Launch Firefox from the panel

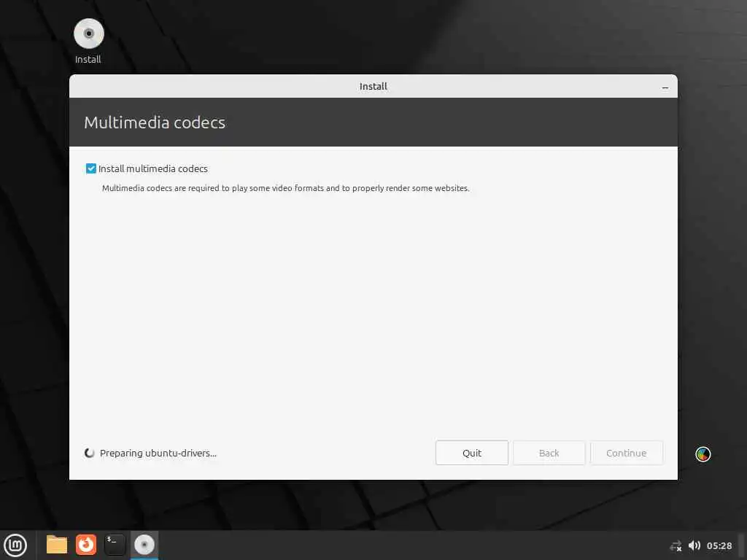click(86, 545)
